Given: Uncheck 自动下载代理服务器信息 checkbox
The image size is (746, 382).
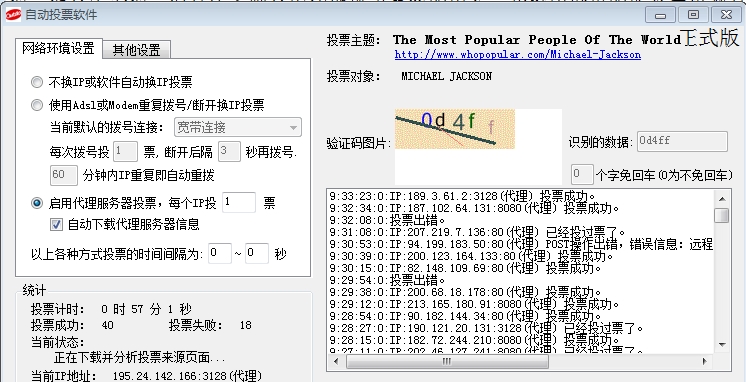Looking at the screenshot, I should click(x=56, y=225).
